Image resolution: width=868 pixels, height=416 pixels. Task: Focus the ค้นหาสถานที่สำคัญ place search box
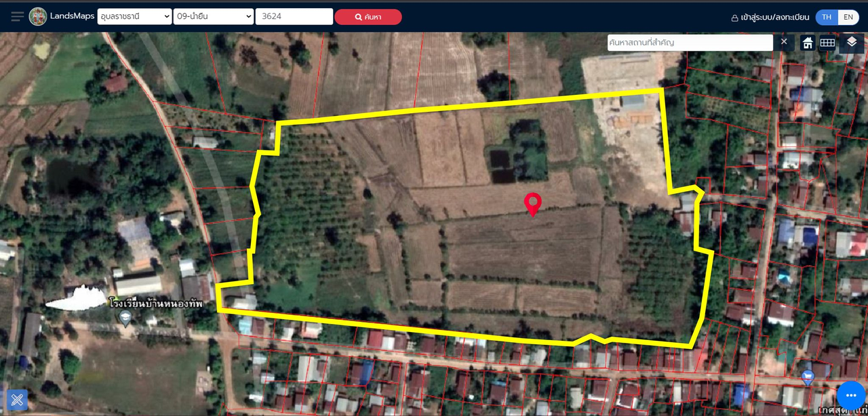[x=690, y=43]
